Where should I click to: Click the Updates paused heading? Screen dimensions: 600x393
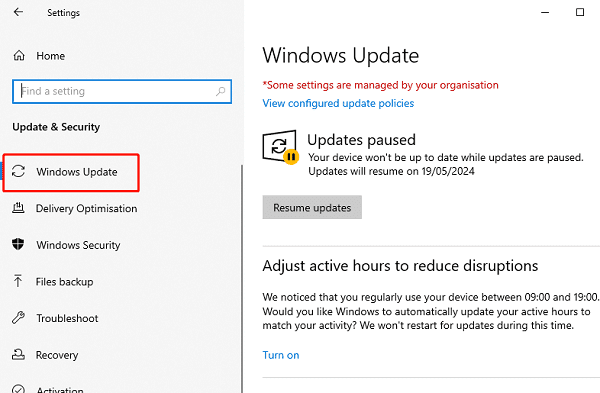pyautogui.click(x=361, y=140)
